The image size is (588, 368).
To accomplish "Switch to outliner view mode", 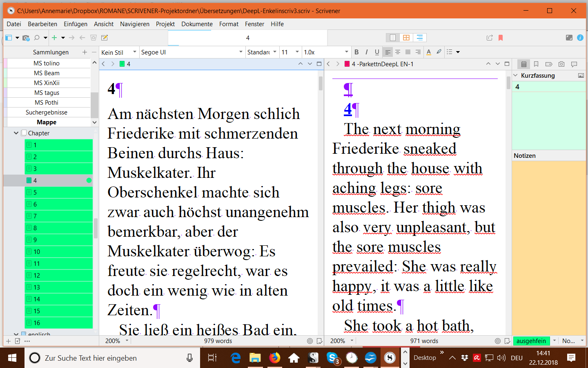I will [x=419, y=38].
